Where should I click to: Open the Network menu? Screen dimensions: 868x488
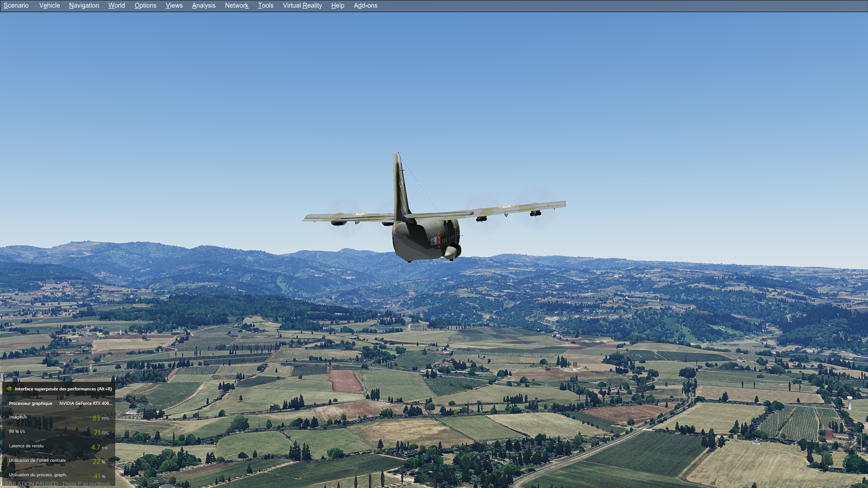(236, 5)
